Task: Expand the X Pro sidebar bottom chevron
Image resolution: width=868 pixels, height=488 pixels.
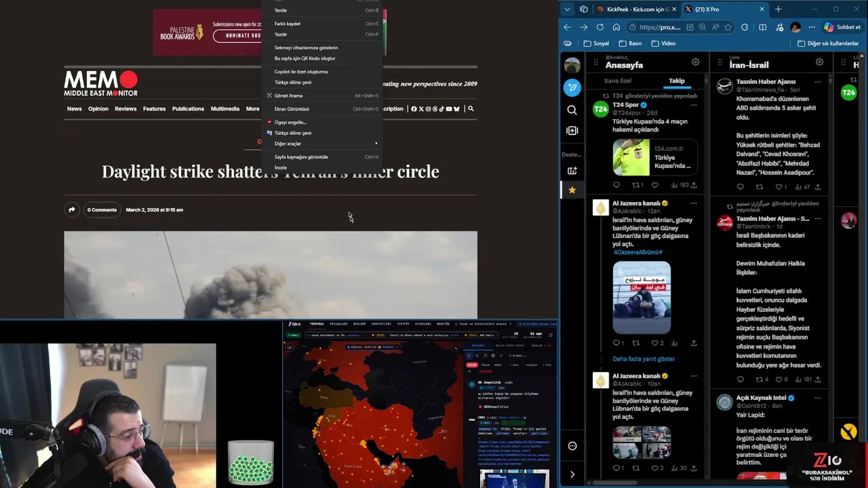Action: pyautogui.click(x=572, y=474)
